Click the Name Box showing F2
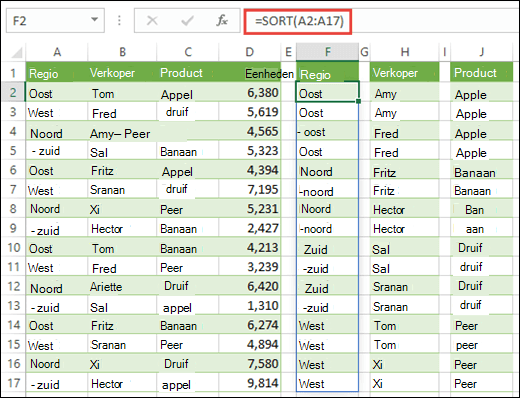The height and width of the screenshot is (398, 520). click(x=55, y=21)
